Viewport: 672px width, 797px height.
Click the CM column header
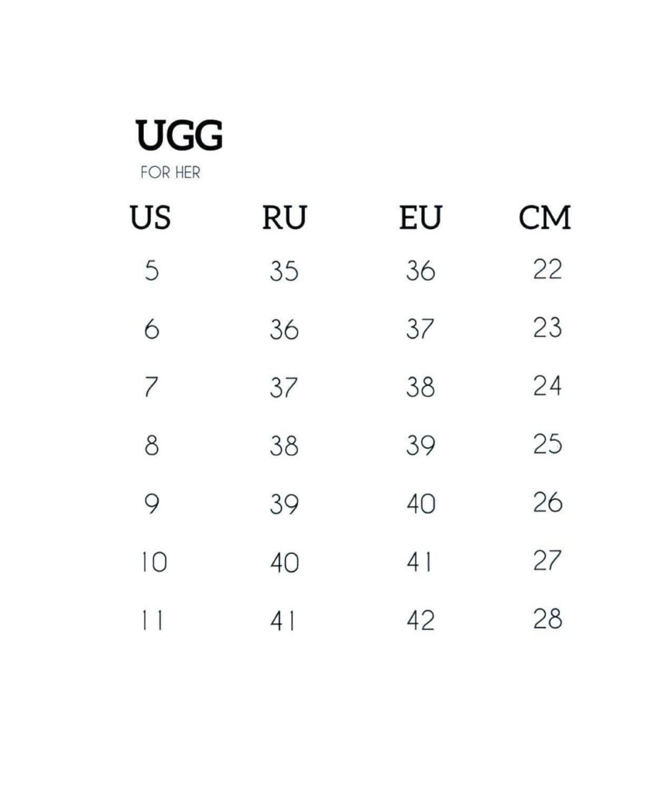click(545, 218)
